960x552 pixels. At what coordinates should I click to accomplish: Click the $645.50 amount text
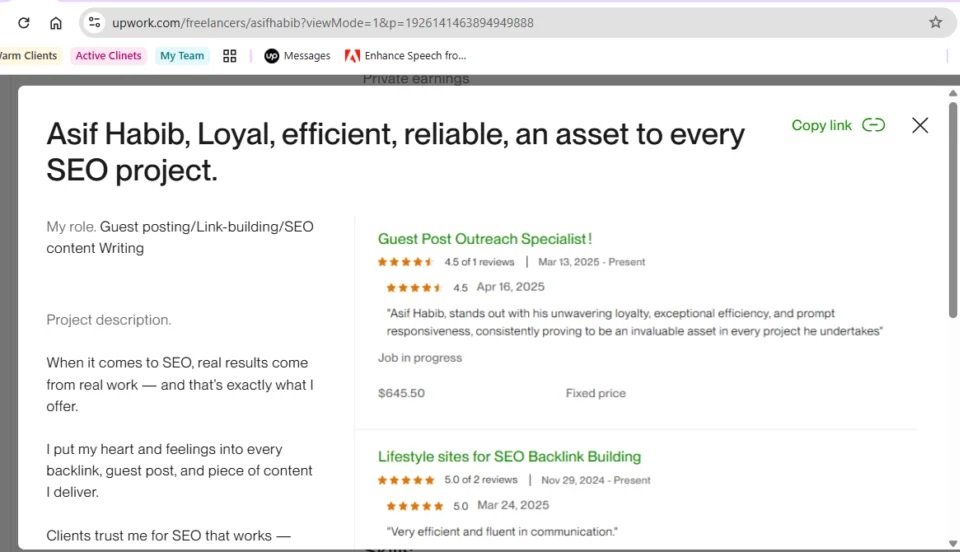(401, 393)
